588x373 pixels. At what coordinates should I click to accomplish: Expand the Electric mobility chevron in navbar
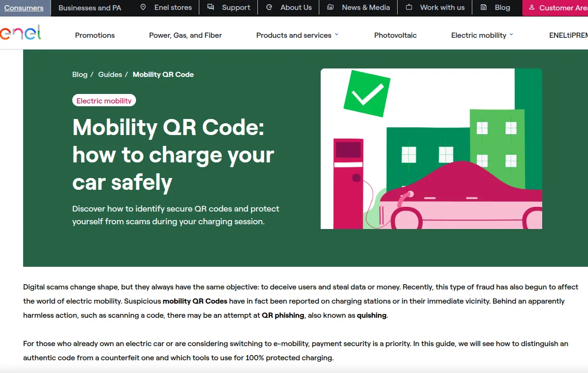(x=511, y=35)
